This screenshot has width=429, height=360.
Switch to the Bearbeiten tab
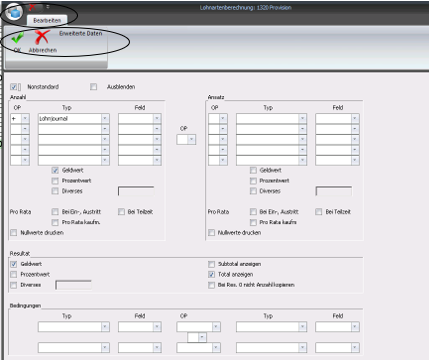pyautogui.click(x=47, y=20)
